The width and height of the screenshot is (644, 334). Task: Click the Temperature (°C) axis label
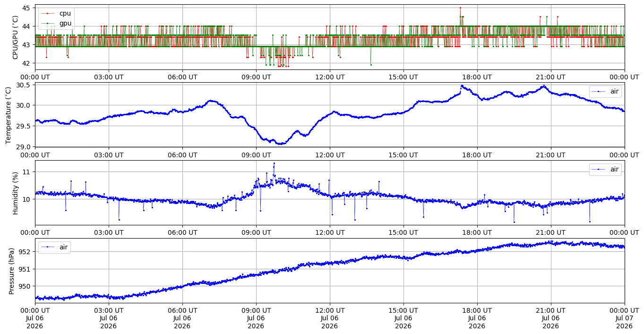point(9,115)
